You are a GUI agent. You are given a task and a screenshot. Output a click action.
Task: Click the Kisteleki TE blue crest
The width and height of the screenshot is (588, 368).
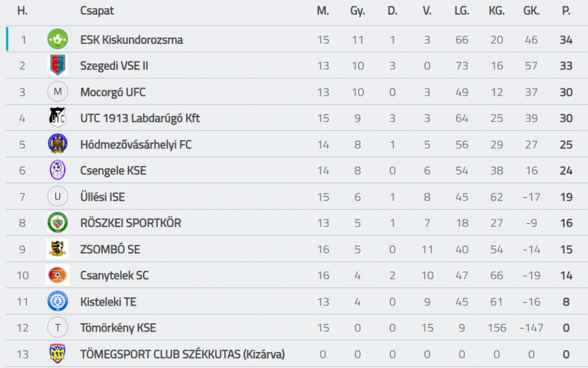coord(57,301)
